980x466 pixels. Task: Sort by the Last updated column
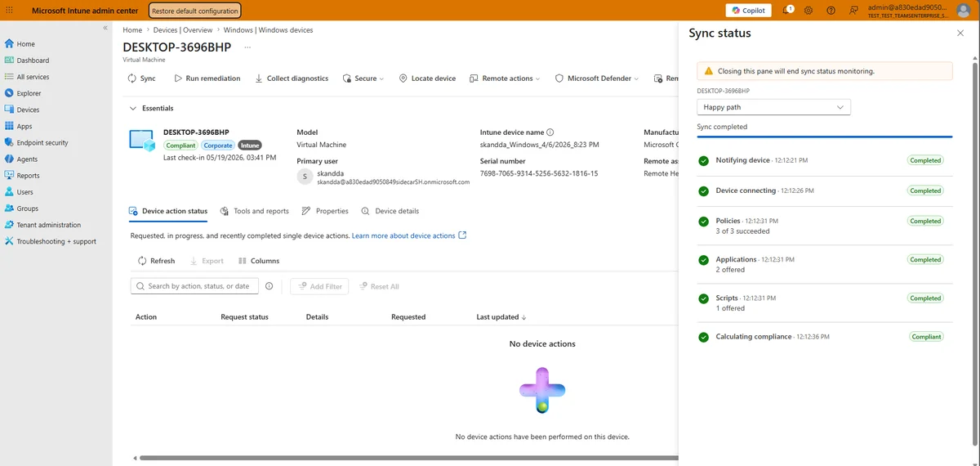tap(501, 316)
